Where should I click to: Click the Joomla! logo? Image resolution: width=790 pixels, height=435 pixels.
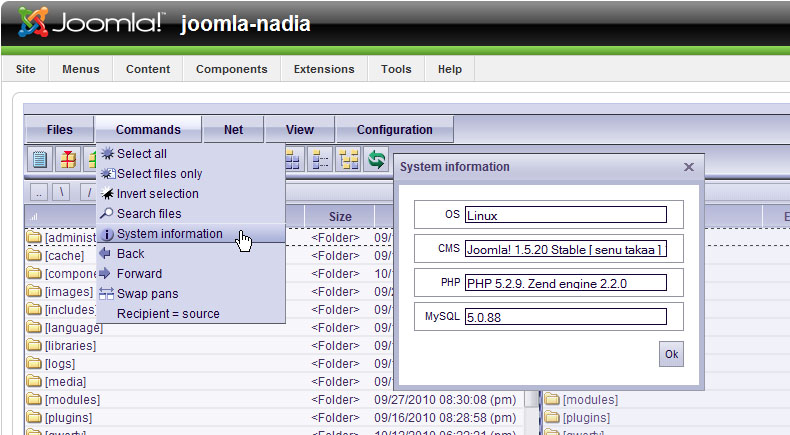tap(91, 23)
